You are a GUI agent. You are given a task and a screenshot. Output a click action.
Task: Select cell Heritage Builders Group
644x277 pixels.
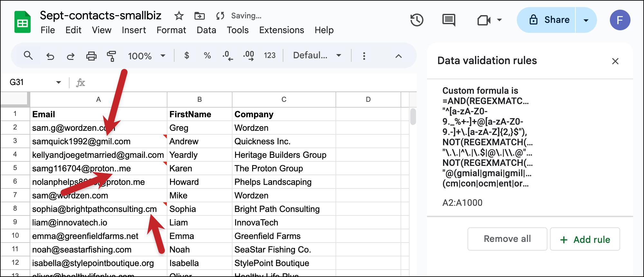284,155
